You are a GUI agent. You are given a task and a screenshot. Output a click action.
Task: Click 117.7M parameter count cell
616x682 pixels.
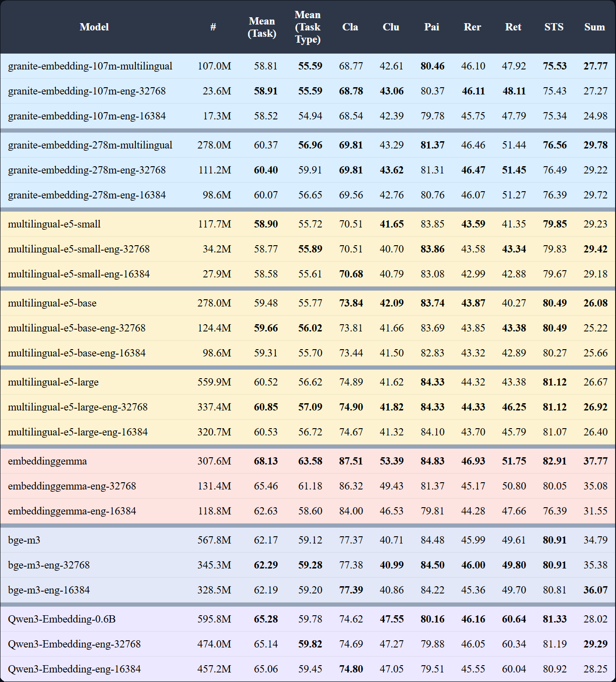(214, 224)
